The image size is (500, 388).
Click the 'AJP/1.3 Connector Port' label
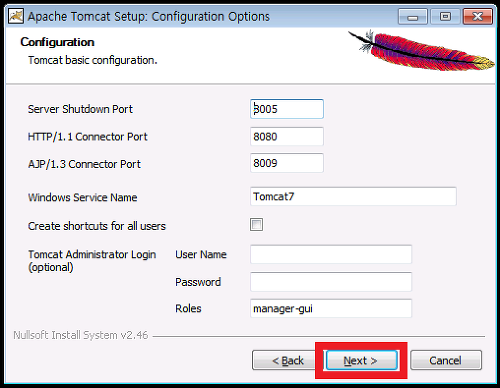click(x=84, y=164)
